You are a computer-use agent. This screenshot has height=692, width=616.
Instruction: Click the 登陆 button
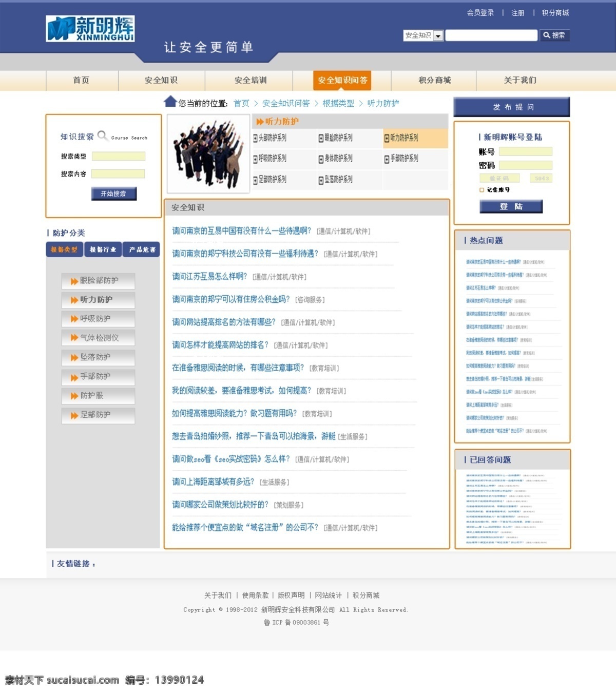coord(511,206)
